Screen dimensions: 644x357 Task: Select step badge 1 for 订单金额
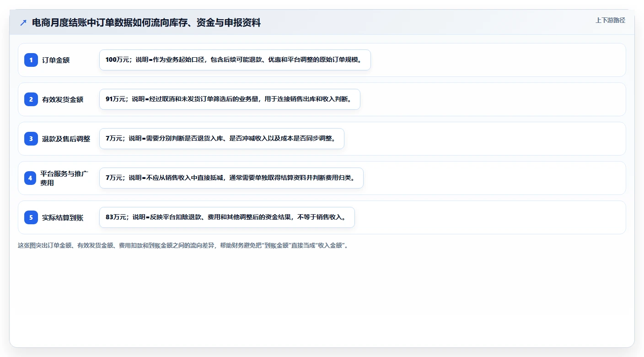31,60
